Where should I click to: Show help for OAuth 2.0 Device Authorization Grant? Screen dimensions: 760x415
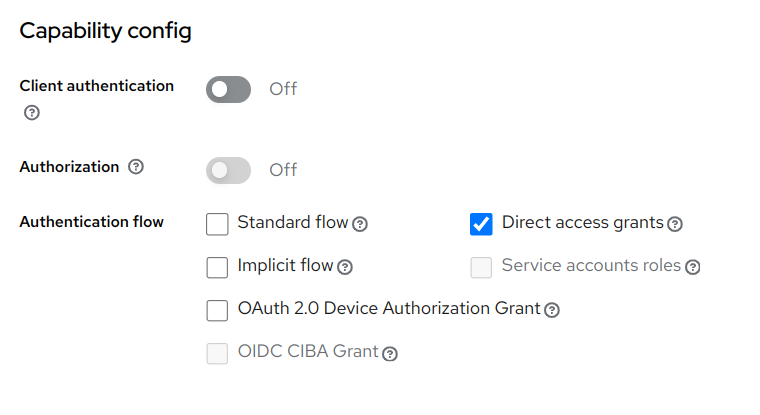pos(551,310)
